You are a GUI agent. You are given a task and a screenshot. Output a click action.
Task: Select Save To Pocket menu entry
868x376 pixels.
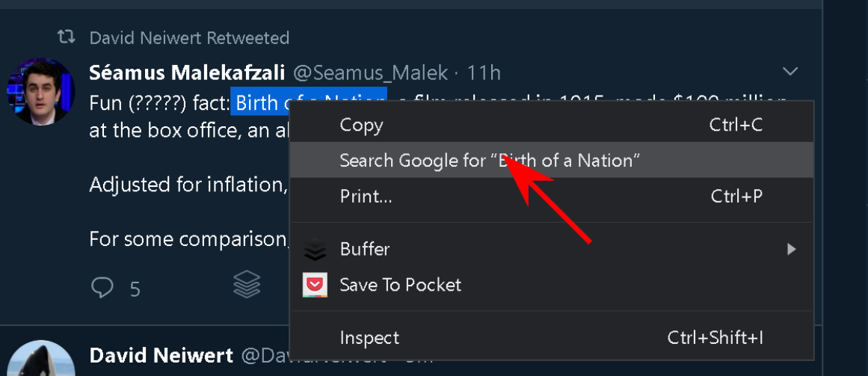pos(400,285)
